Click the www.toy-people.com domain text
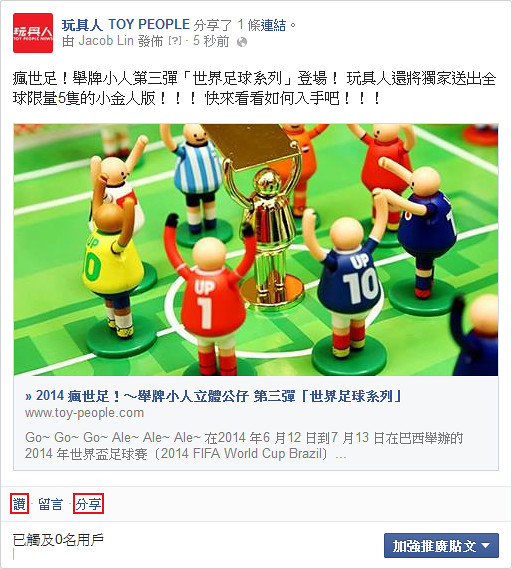Image resolution: width=512 pixels, height=569 pixels. (85, 413)
